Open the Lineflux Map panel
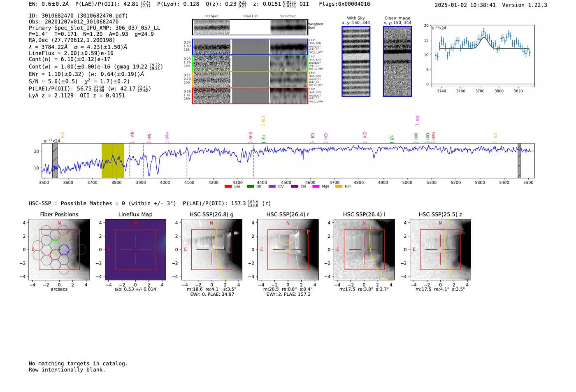Viewport: 576px width, 392px height. click(135, 250)
